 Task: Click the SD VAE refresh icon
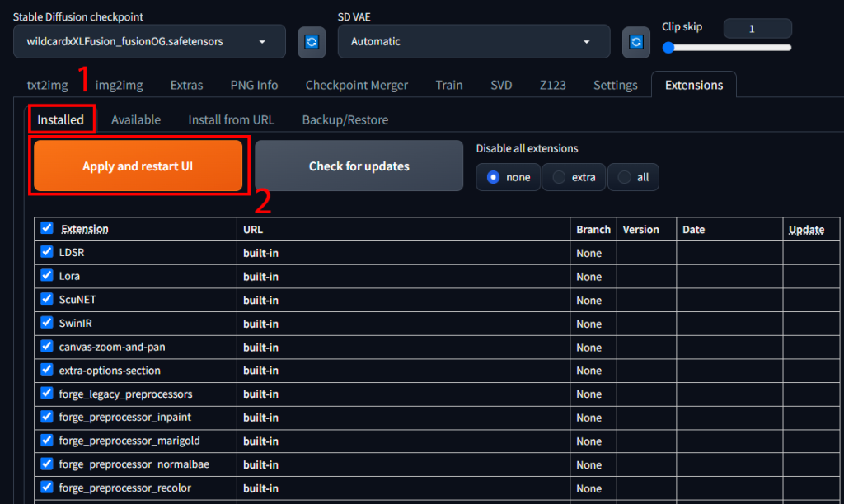pos(635,42)
